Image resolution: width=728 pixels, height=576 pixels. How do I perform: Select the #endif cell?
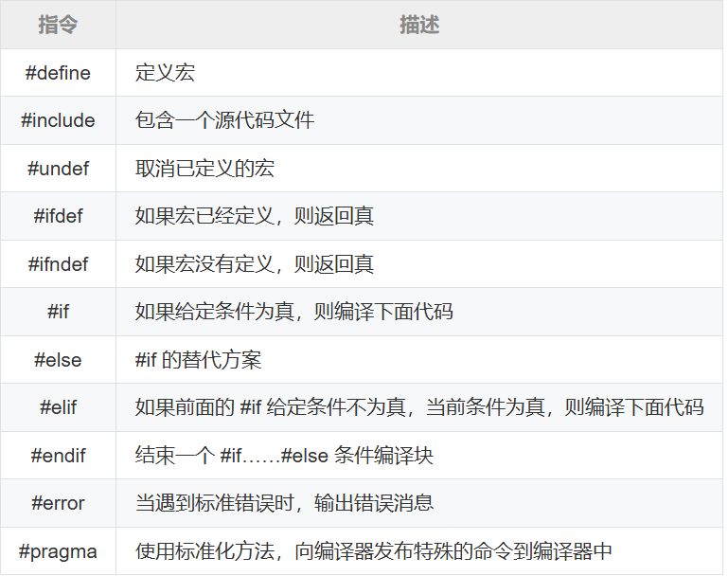tap(58, 456)
